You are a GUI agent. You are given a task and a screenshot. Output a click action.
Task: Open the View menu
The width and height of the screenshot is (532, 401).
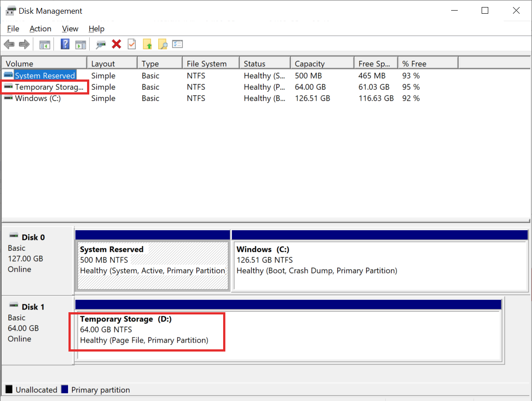[x=70, y=29]
